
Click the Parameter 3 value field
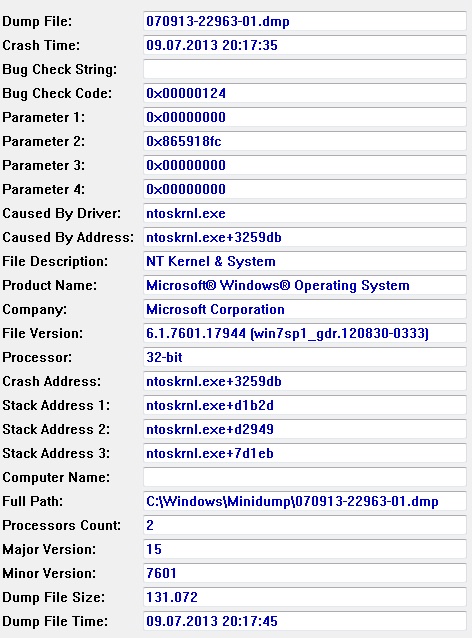point(305,165)
